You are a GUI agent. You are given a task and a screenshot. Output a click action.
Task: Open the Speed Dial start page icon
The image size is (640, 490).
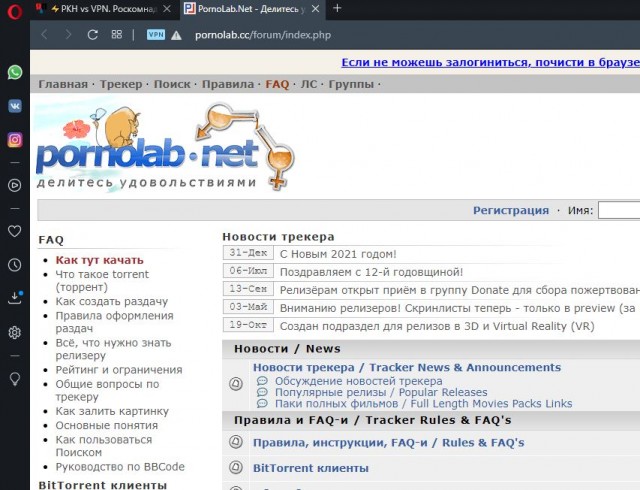117,34
